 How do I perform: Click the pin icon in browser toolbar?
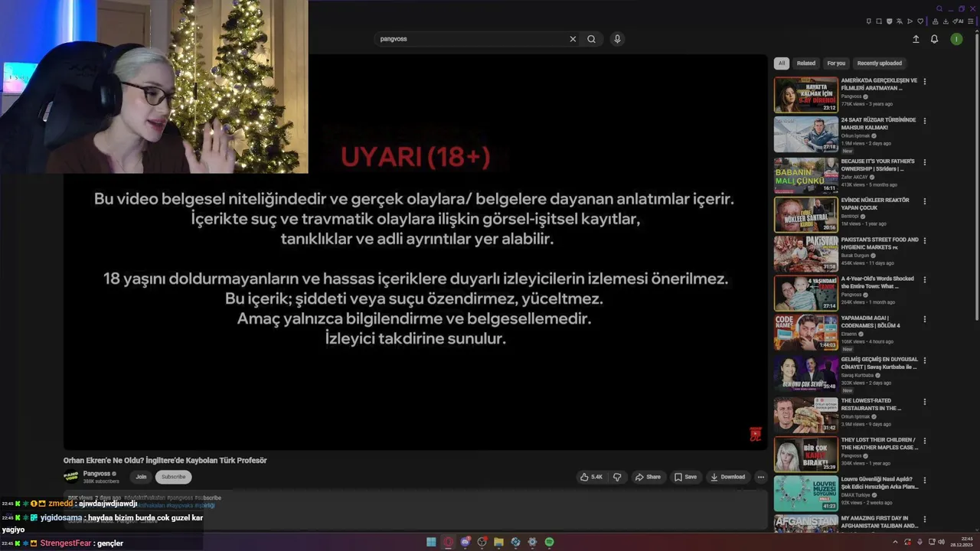pos(869,21)
